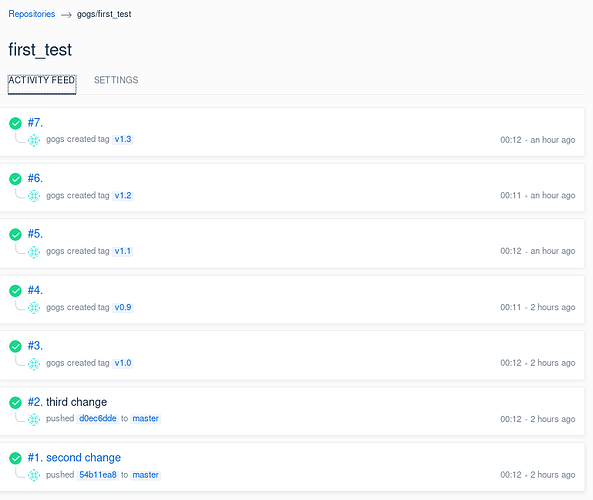Go back to Repositories via breadcrumb
Screen dimensions: 593x500
click(x=32, y=14)
